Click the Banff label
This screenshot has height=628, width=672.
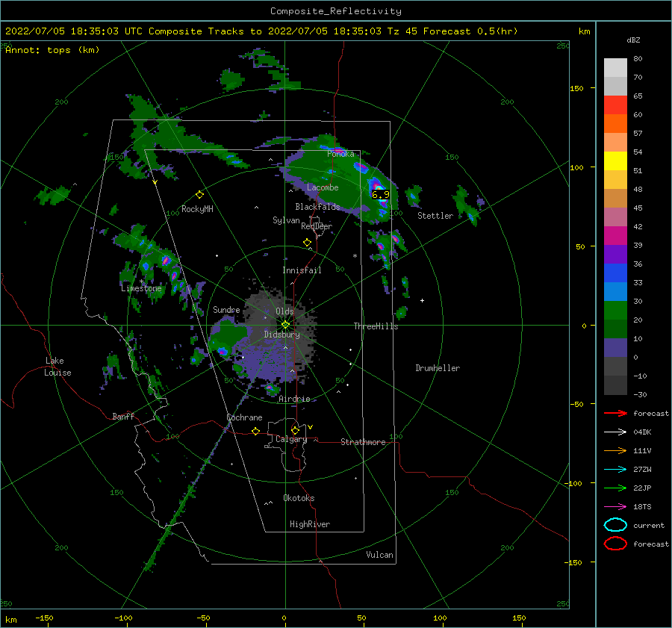click(x=123, y=417)
